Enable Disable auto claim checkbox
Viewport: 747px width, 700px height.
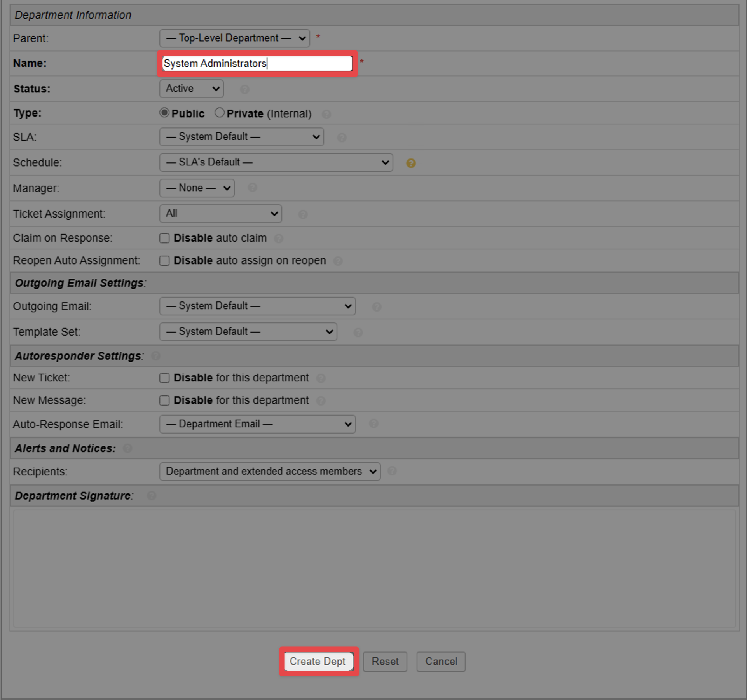(x=164, y=238)
